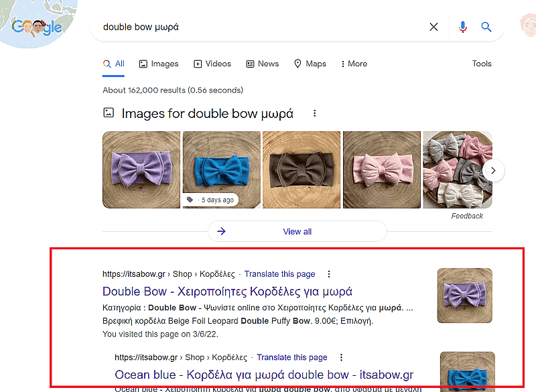Viewport: 536px width, 392px height.
Task: Click the 'About 162,000 results' count text
Action: click(173, 90)
